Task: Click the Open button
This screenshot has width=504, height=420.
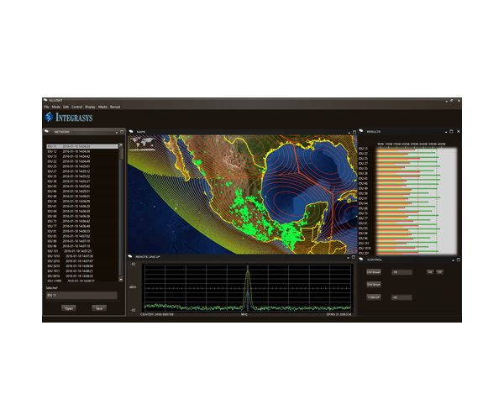Action: tap(69, 308)
